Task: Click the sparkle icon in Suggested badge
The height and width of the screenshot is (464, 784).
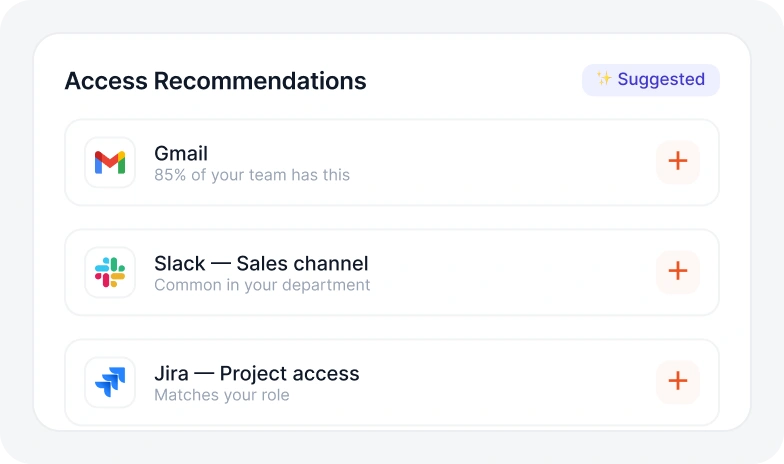Action: tap(604, 78)
